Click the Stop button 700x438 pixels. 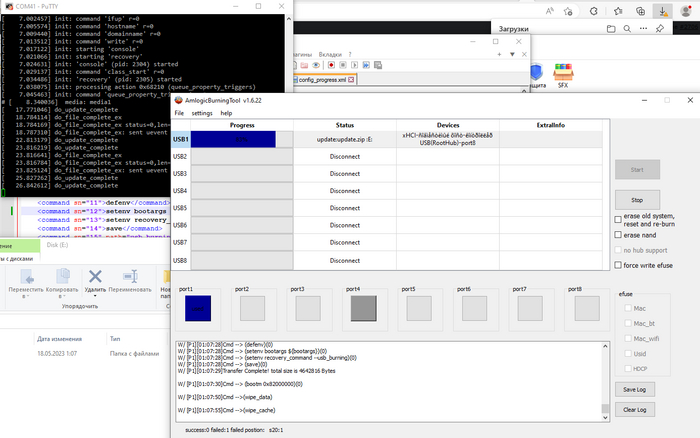[637, 200]
